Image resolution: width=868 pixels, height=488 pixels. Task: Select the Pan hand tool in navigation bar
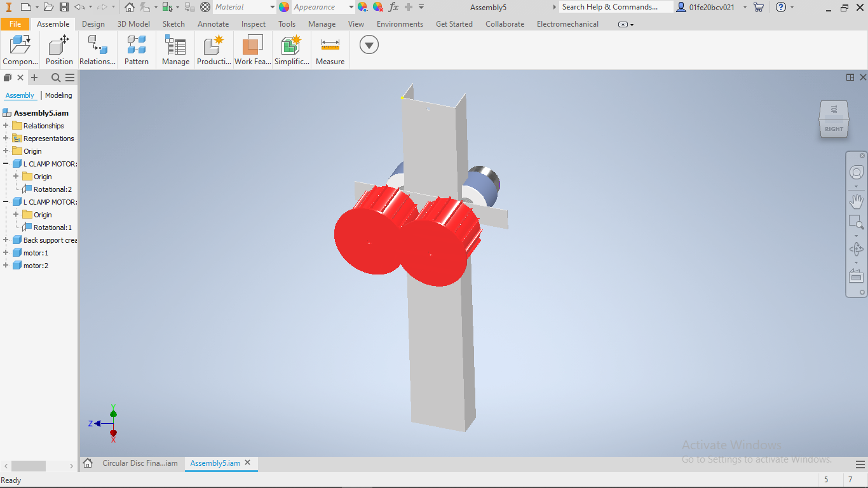coord(857,201)
